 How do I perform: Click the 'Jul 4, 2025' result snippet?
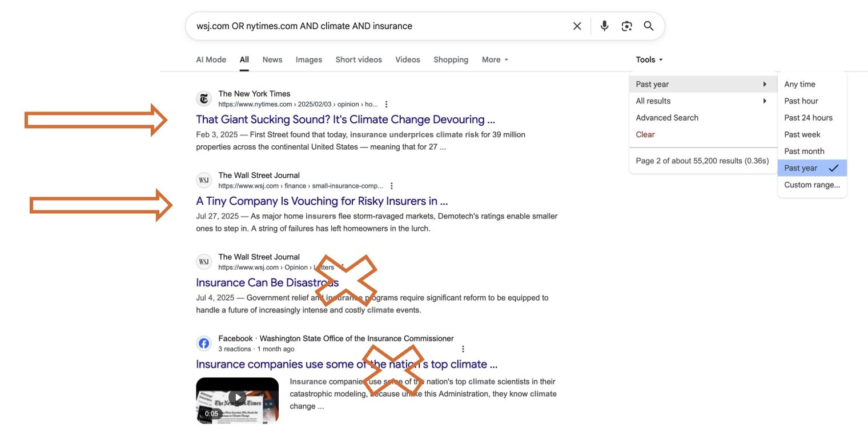[372, 304]
